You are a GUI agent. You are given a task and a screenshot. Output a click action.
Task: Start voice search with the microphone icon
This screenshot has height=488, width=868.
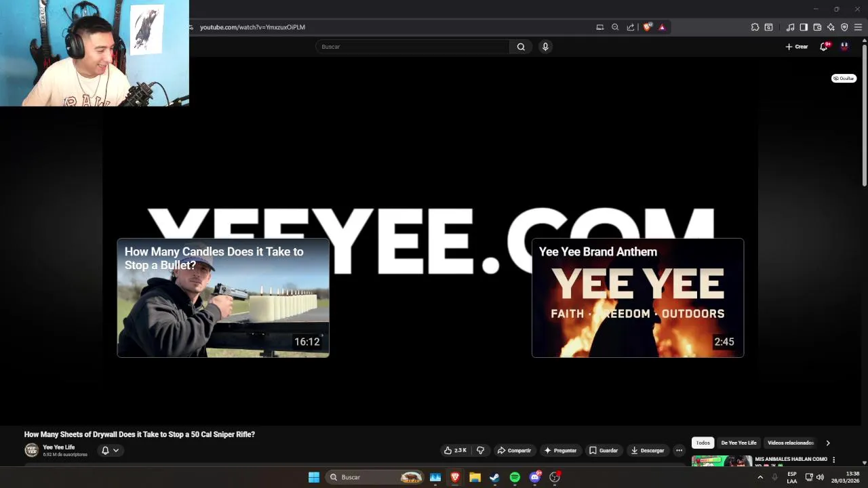545,47
